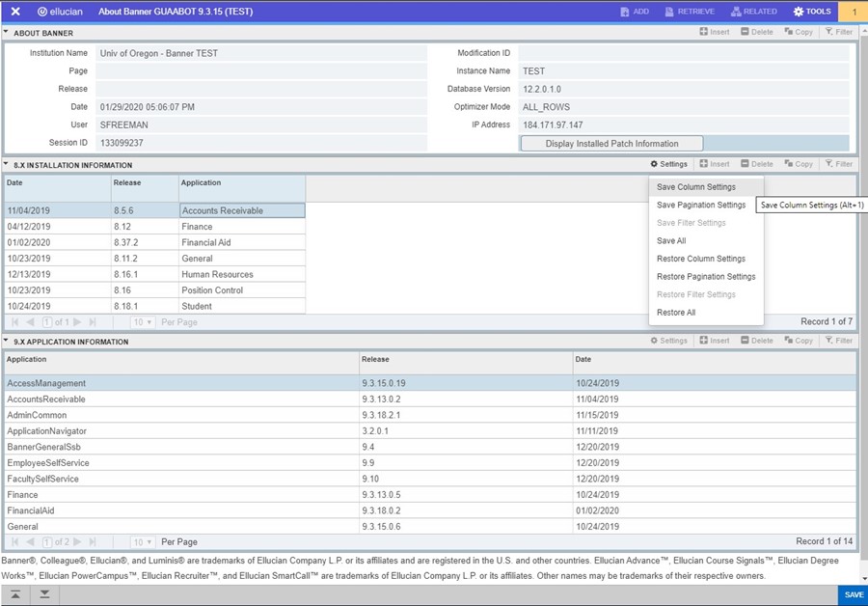Collapse the ABOUT BANNER section

pyautogui.click(x=6, y=32)
